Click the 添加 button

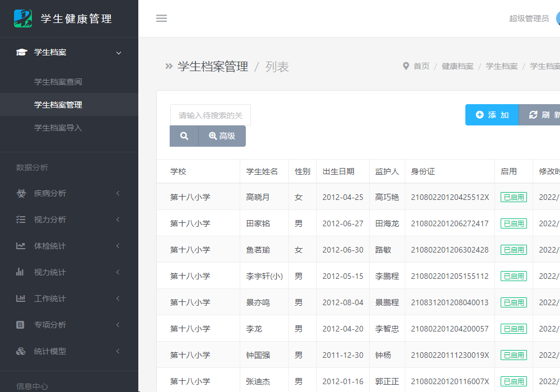tap(492, 115)
